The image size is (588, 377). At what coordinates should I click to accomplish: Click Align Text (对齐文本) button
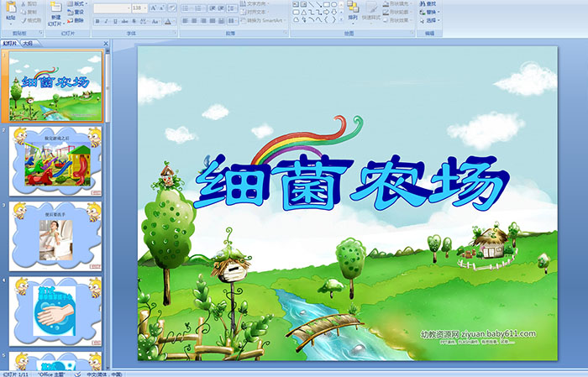254,12
